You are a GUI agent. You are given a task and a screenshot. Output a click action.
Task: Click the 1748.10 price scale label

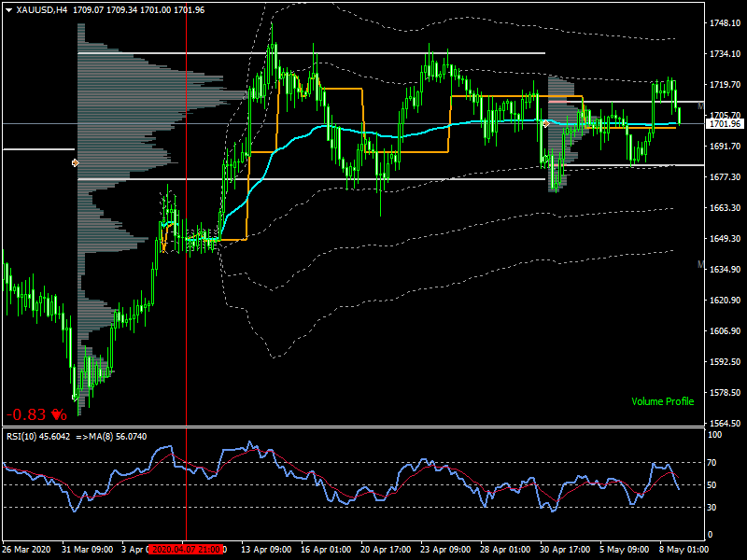tap(725, 23)
